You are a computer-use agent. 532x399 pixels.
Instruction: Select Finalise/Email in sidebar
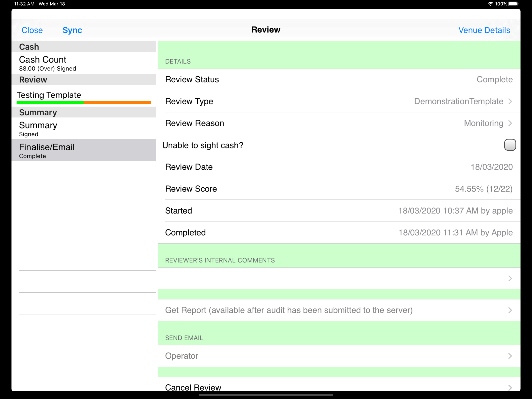84,150
